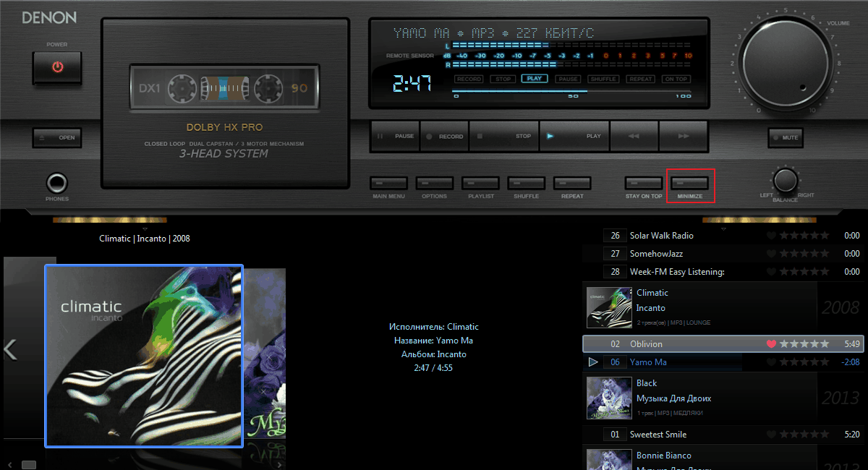Select track 28 Week-FM Easy Listening

coord(723,272)
